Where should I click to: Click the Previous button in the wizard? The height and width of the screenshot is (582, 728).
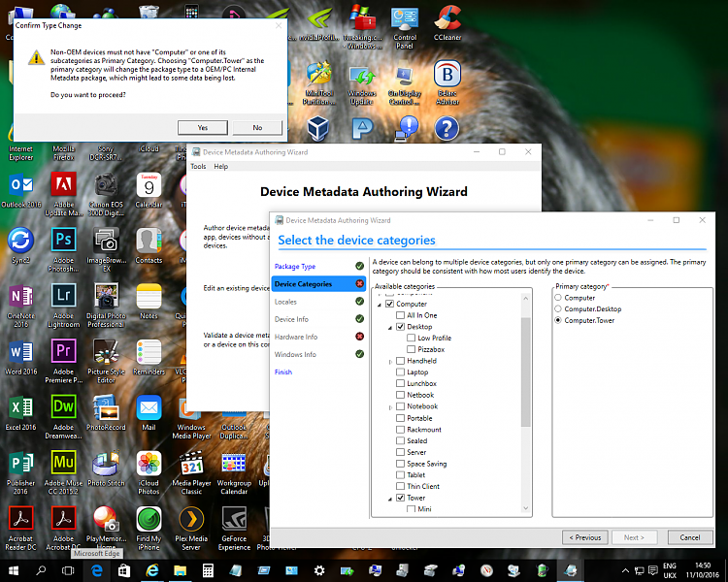586,537
